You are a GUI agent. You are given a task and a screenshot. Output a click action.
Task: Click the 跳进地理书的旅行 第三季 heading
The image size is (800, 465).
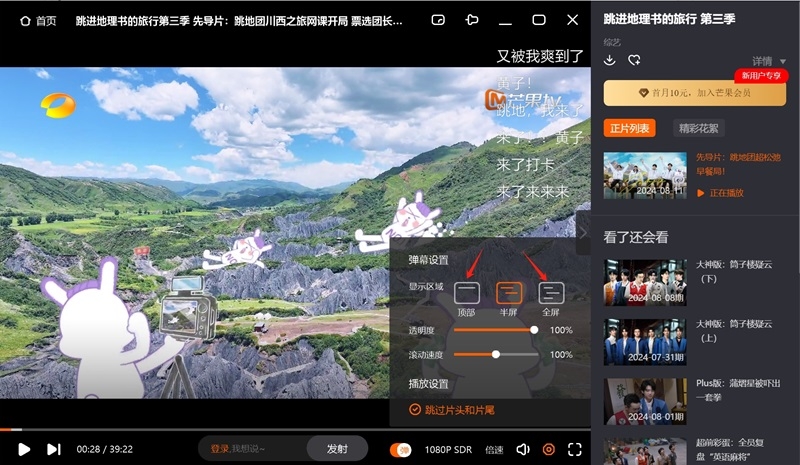(669, 19)
